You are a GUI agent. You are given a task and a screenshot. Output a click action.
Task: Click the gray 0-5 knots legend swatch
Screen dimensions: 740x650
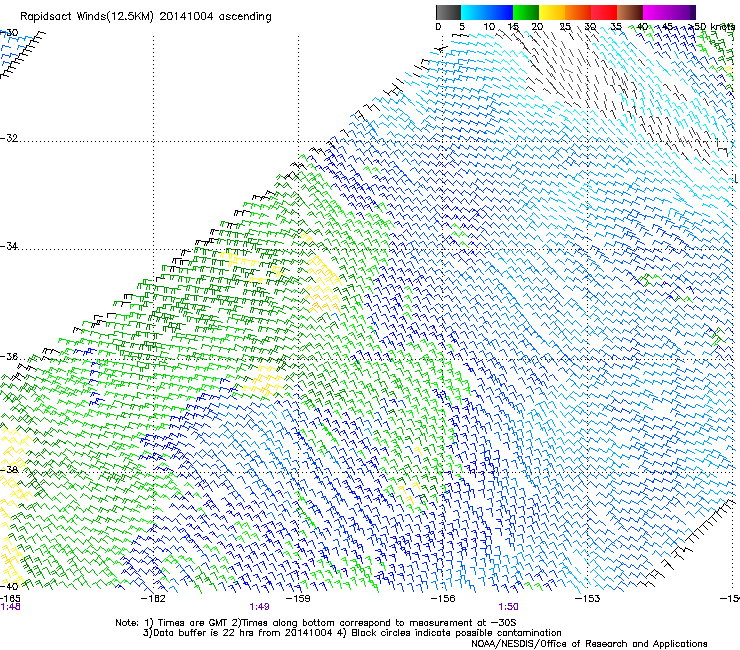tap(448, 12)
